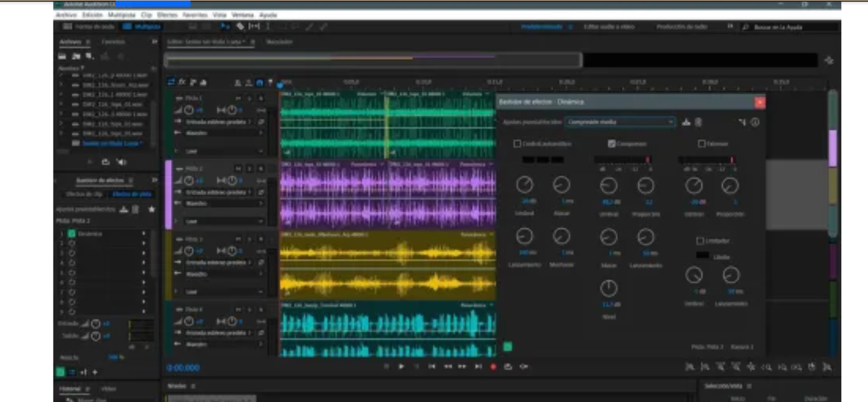Open the Ventana menu
Screen dimensions: 868x402
(242, 14)
